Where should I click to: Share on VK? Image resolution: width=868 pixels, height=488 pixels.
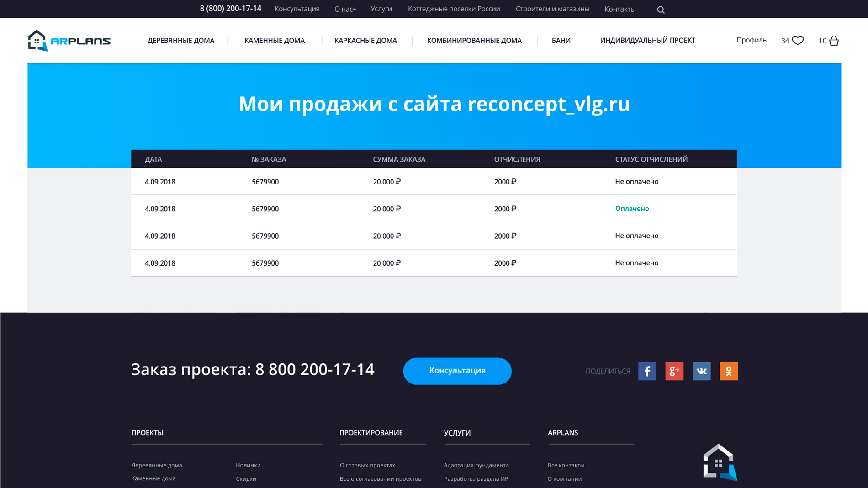701,371
